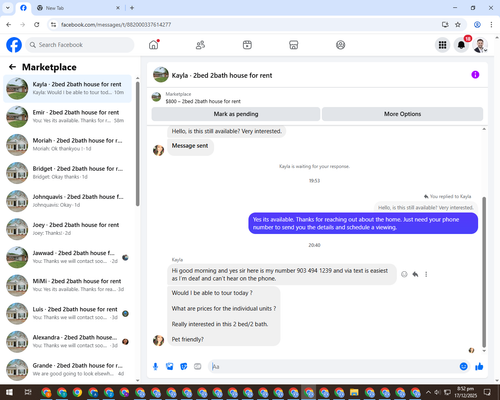Go back from Marketplace chats list
The width and height of the screenshot is (500, 400).
[x=12, y=67]
